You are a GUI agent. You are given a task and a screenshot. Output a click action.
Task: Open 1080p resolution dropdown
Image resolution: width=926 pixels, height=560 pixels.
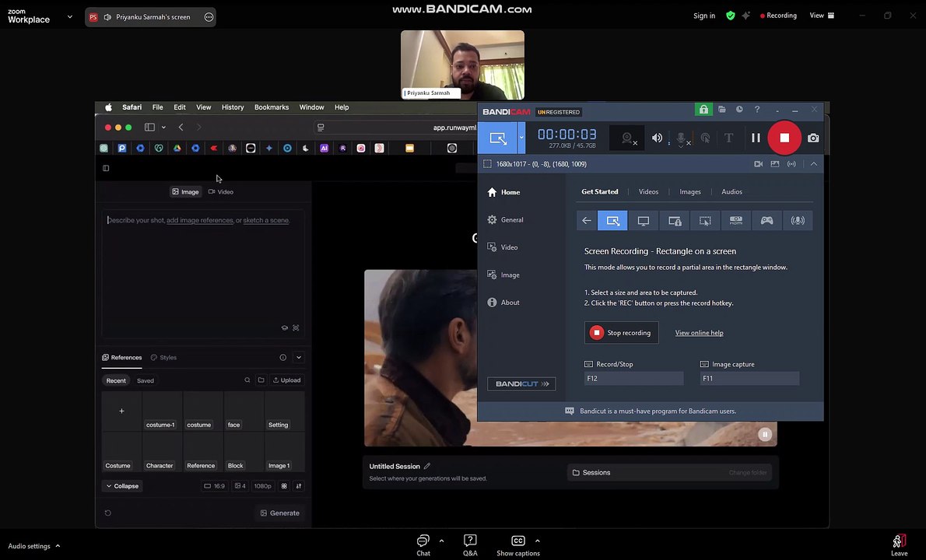262,486
